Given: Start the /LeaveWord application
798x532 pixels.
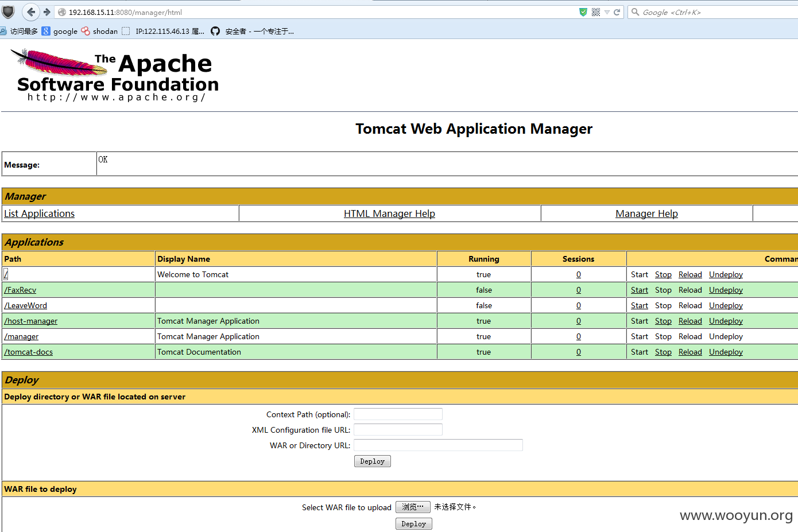Looking at the screenshot, I should coord(640,305).
